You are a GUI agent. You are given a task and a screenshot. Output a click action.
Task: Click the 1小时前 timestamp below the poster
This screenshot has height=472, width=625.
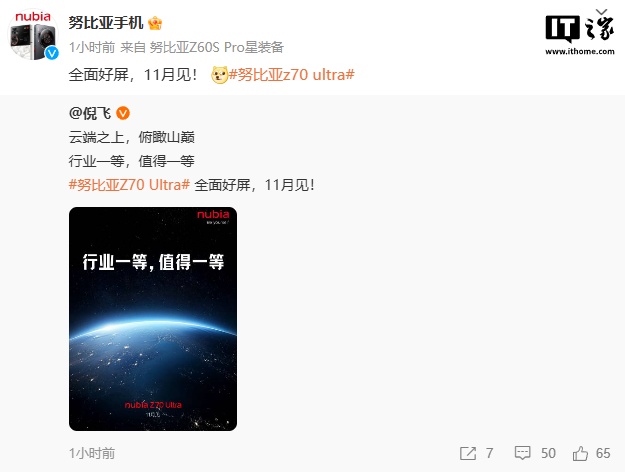(x=92, y=453)
